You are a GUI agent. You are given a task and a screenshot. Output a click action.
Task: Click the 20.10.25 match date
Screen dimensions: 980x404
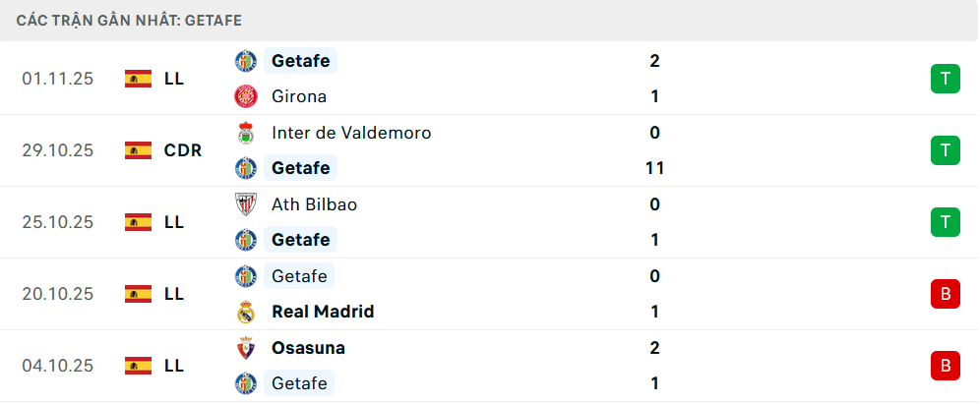click(57, 294)
